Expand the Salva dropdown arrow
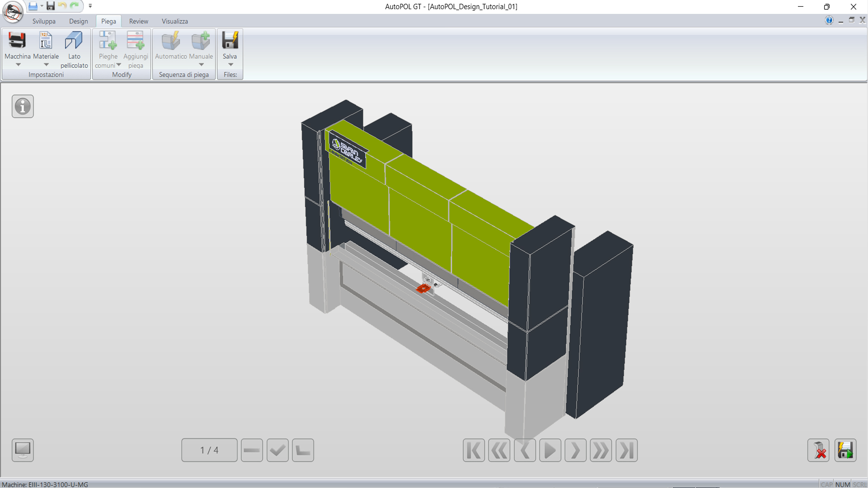The image size is (868, 488). (x=231, y=65)
